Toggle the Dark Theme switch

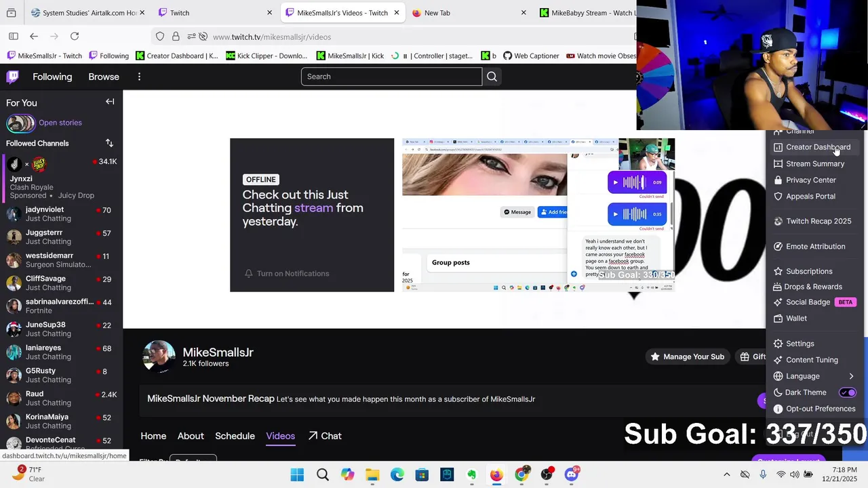click(x=848, y=392)
